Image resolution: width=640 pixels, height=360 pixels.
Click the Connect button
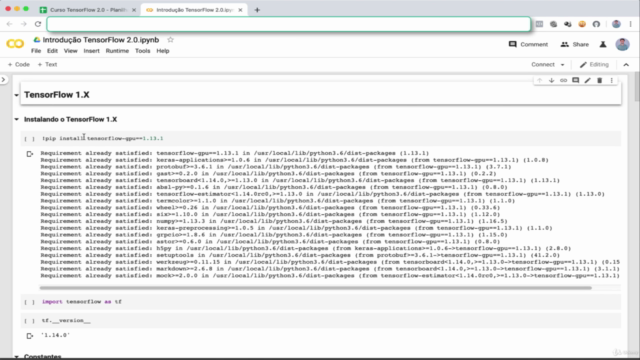(543, 64)
